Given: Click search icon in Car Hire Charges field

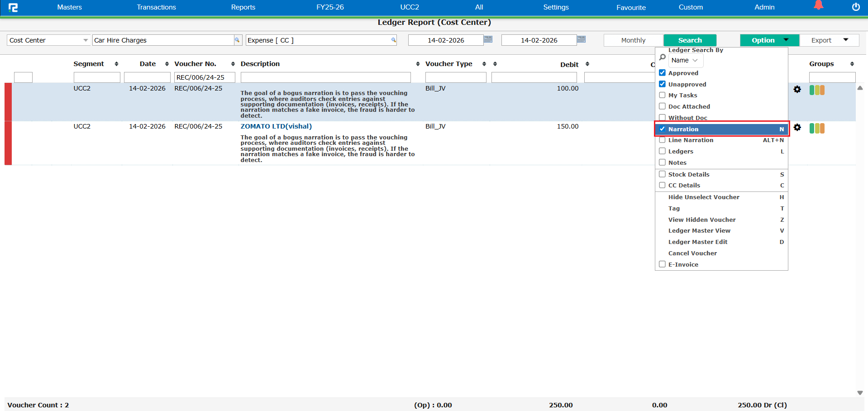Looking at the screenshot, I should tap(237, 40).
